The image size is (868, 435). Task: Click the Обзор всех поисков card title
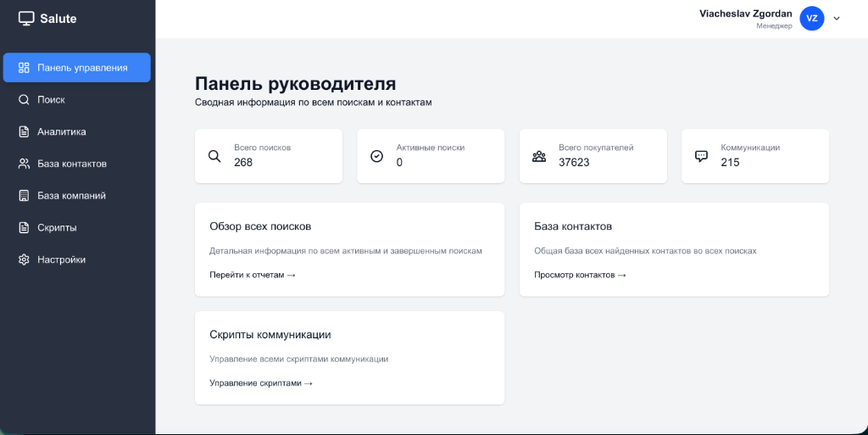pos(260,226)
